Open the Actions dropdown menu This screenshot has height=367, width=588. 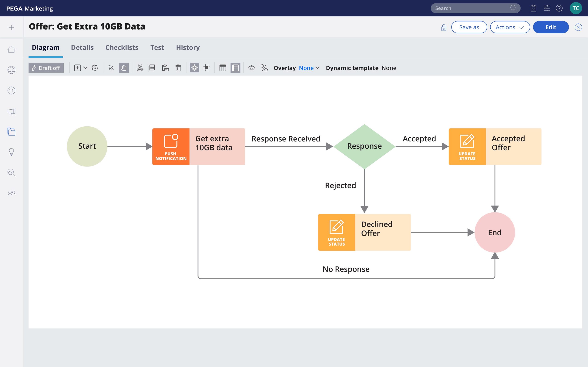click(x=509, y=27)
